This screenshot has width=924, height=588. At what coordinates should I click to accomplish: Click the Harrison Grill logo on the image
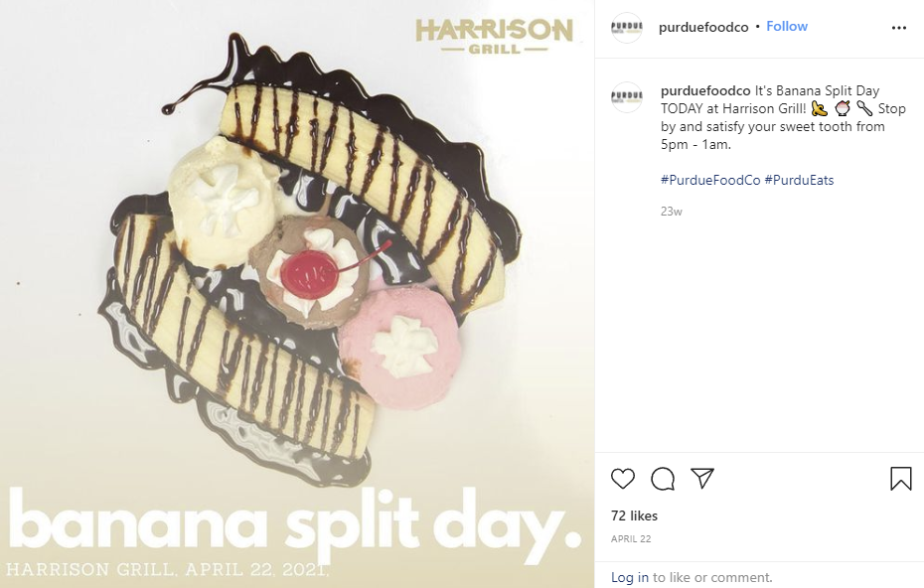(x=494, y=36)
